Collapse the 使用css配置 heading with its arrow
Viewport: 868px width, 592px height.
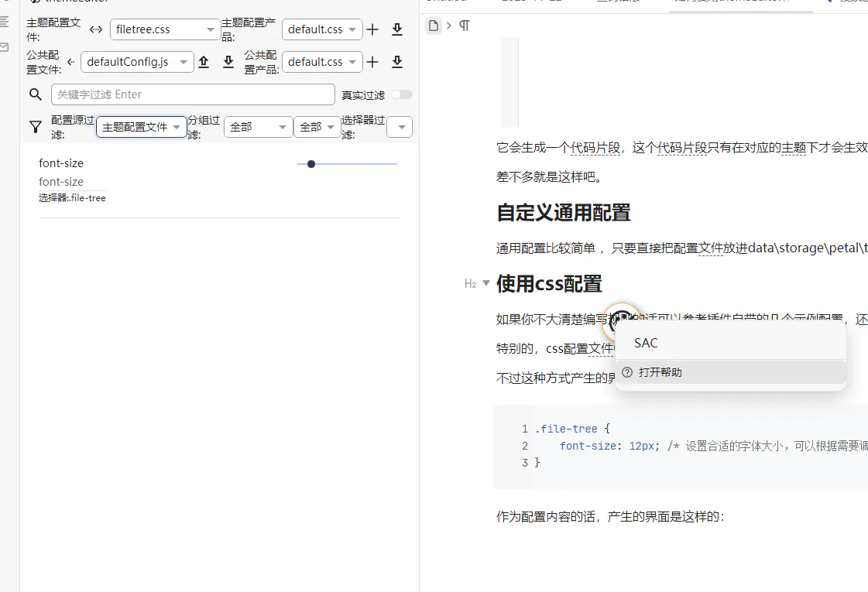pos(486,283)
